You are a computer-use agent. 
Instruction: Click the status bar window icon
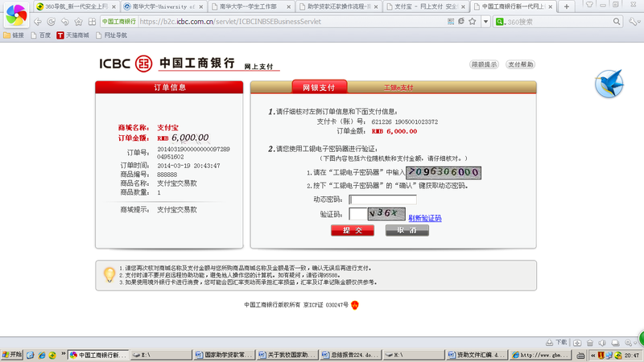(x=615, y=343)
